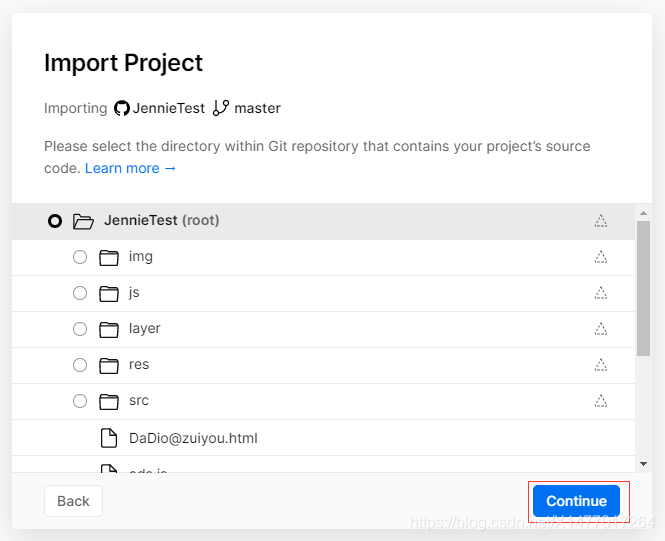This screenshot has height=541, width=665.
Task: Click the framework triangle icon in res row
Action: click(601, 365)
